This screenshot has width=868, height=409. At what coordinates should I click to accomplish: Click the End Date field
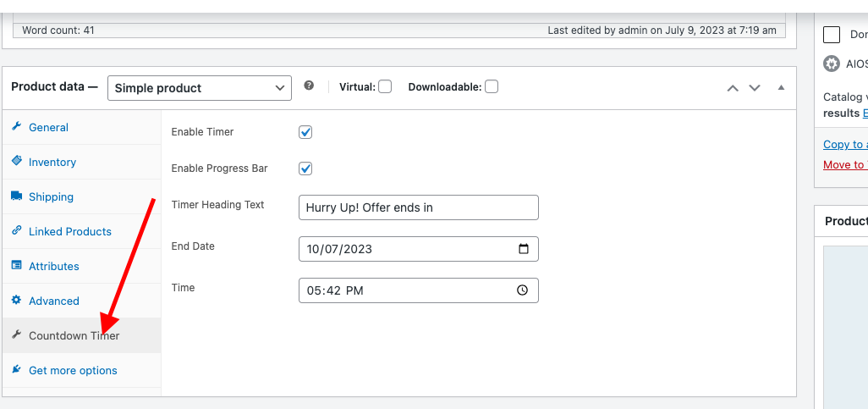[419, 249]
